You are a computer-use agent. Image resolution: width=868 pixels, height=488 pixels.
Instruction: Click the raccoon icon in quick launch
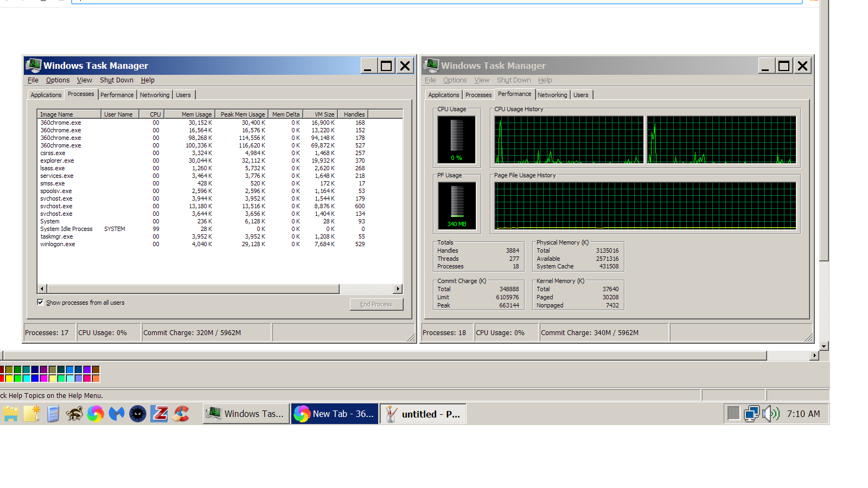pyautogui.click(x=74, y=414)
